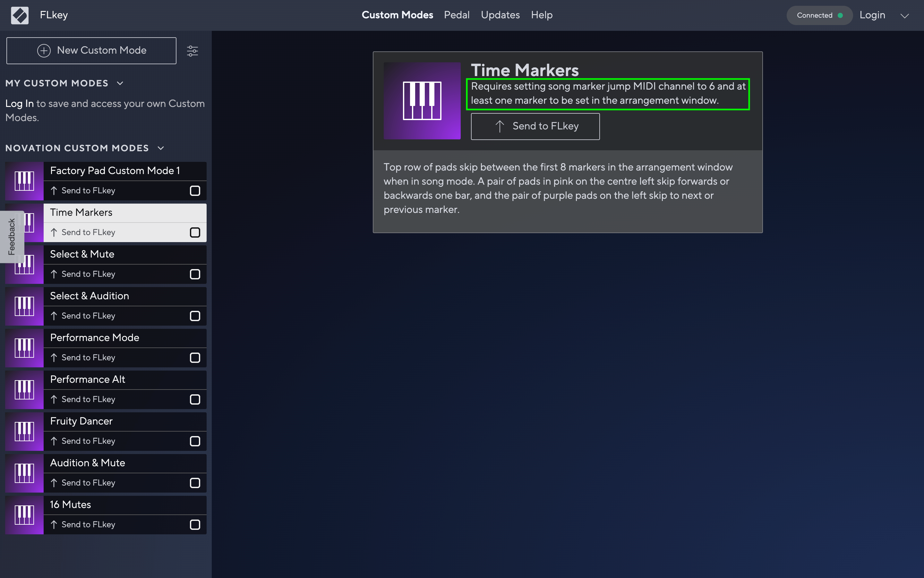This screenshot has width=924, height=578.
Task: Collapse the Novation Custom Modes section
Action: (x=161, y=148)
